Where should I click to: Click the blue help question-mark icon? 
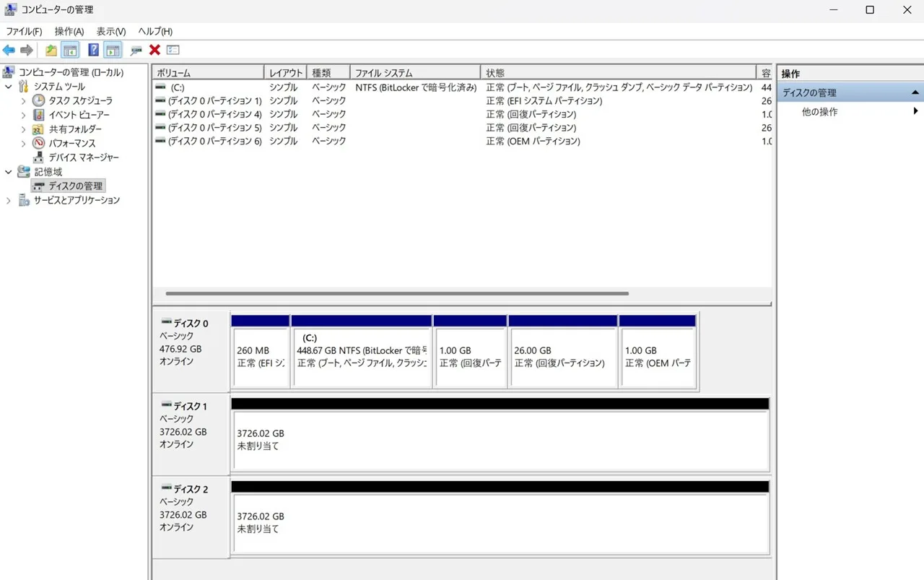coord(93,50)
